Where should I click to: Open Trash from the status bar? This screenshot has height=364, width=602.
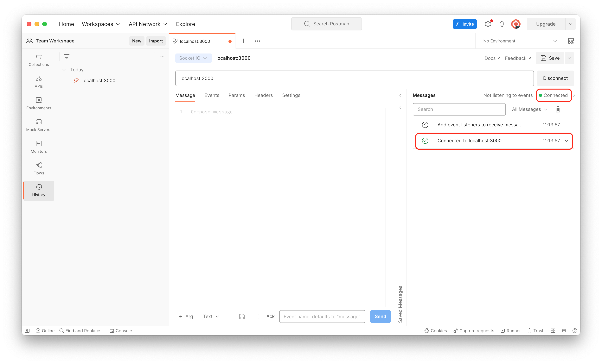point(536,330)
